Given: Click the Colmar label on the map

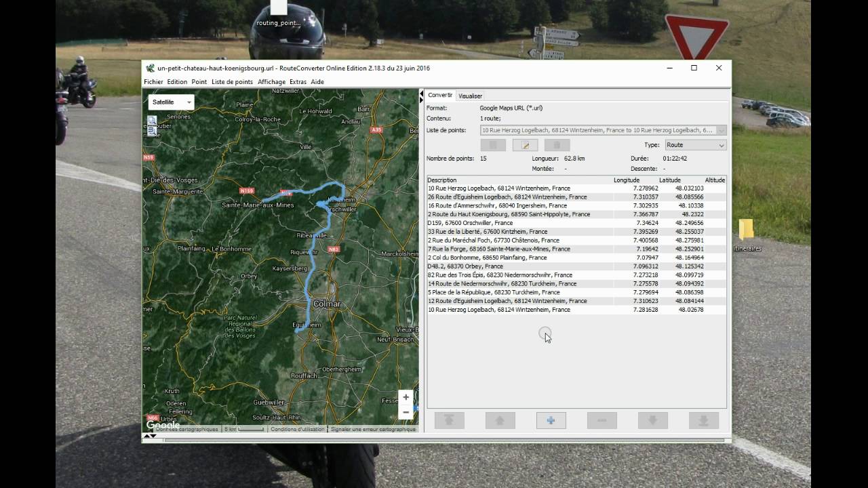Looking at the screenshot, I should tap(326, 304).
